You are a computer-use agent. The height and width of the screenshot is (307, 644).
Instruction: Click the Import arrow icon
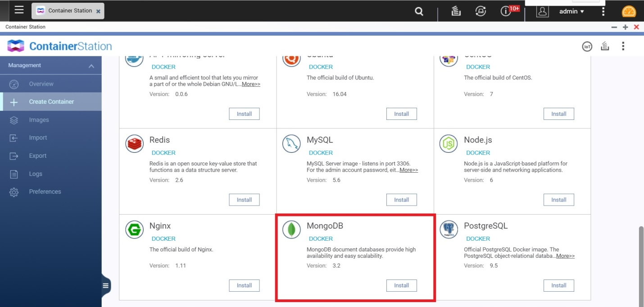14,138
